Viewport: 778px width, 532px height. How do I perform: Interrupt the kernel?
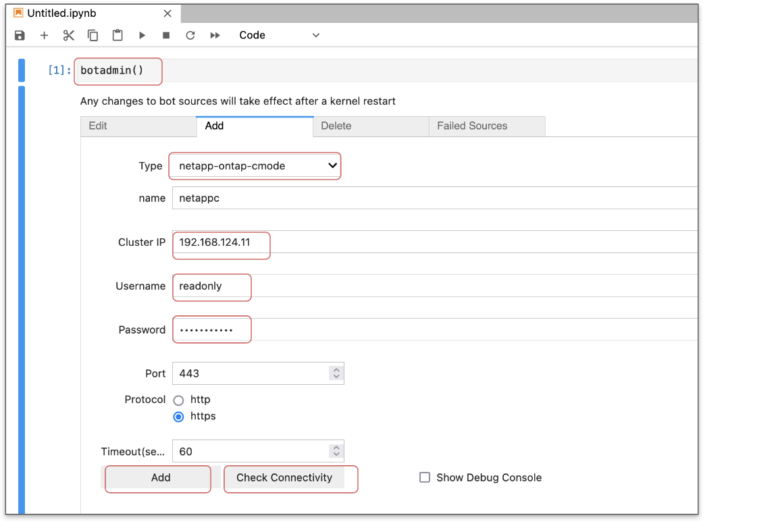tap(165, 35)
